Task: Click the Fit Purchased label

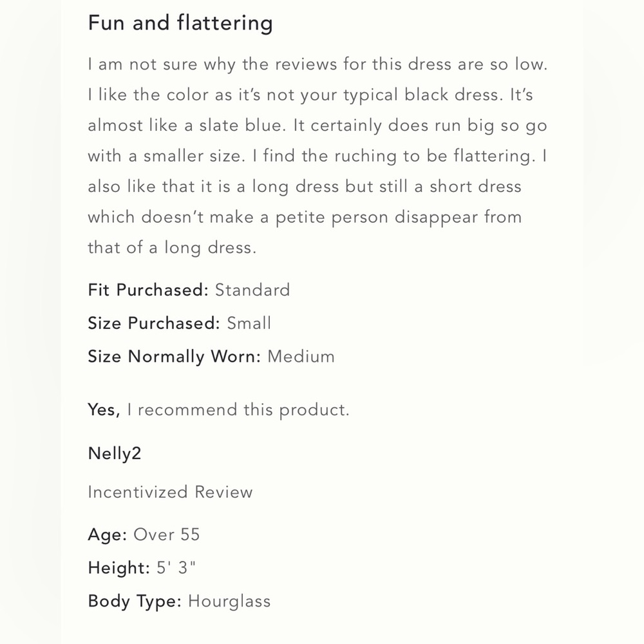Action: [x=148, y=290]
